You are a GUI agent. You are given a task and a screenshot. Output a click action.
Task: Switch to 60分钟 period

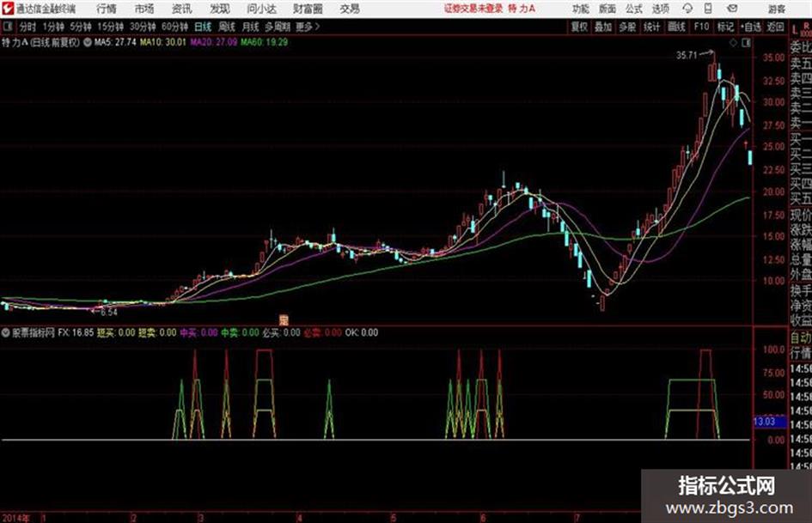pyautogui.click(x=175, y=27)
